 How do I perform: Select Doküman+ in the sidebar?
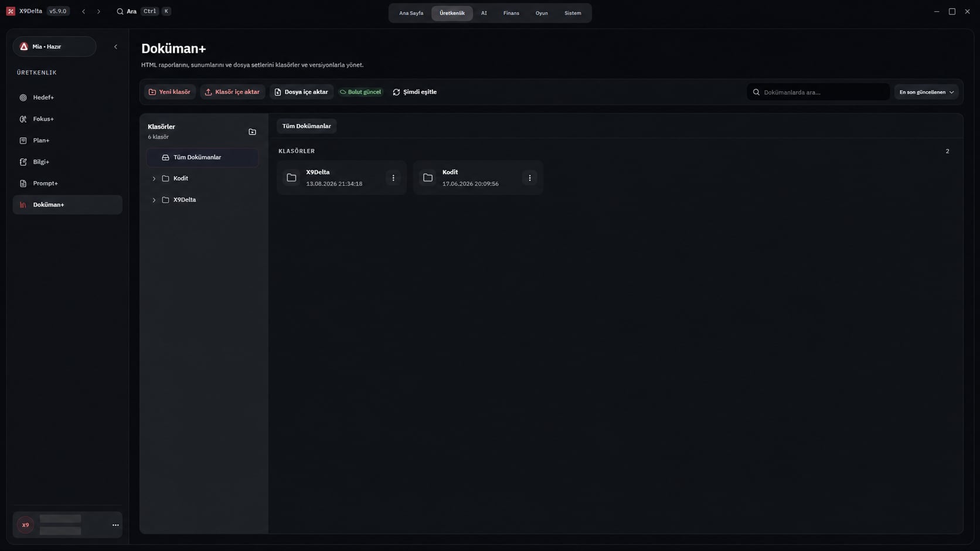point(67,205)
